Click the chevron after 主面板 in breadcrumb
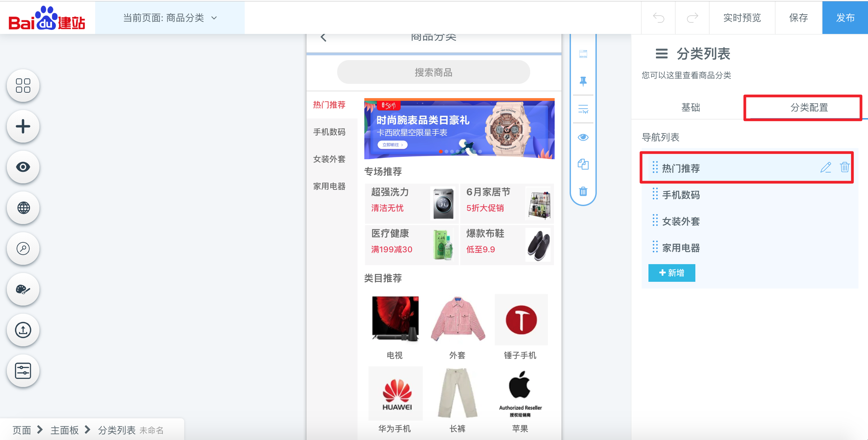This screenshot has height=440, width=868. point(88,429)
